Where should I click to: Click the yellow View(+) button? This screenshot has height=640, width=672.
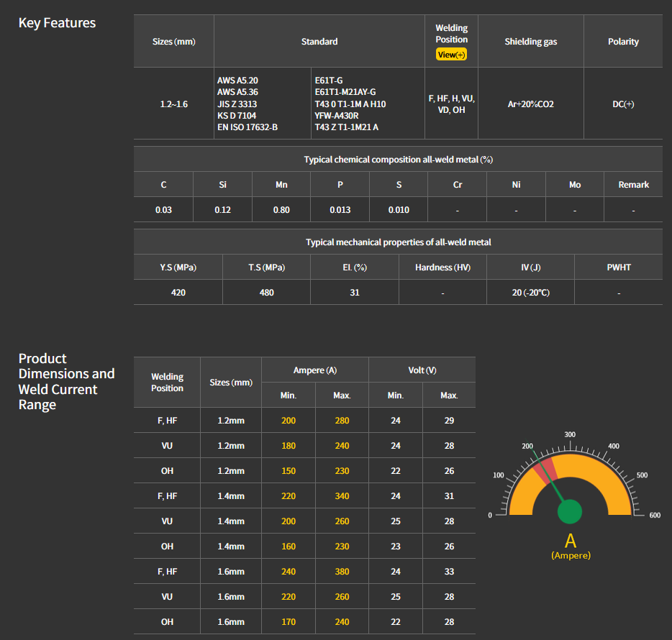click(x=451, y=55)
